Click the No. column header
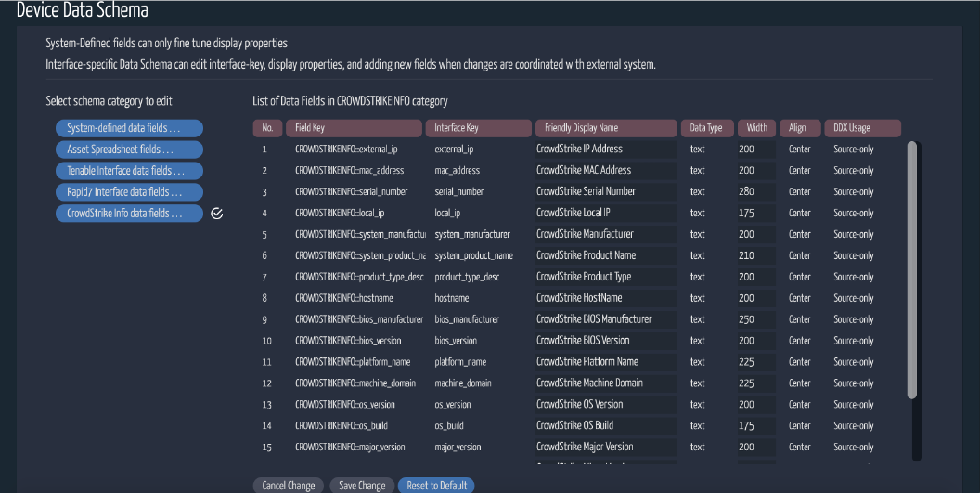Screen dimensions: 980x494 tap(267, 128)
